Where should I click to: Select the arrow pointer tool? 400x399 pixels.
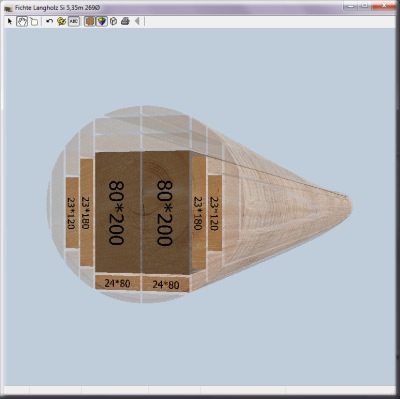(x=10, y=22)
